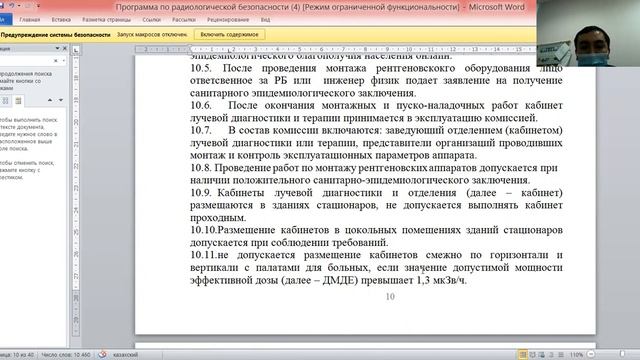Image resolution: width=640 pixels, height=360 pixels.
Task: Click the казахский language indicator
Action: click(125, 355)
